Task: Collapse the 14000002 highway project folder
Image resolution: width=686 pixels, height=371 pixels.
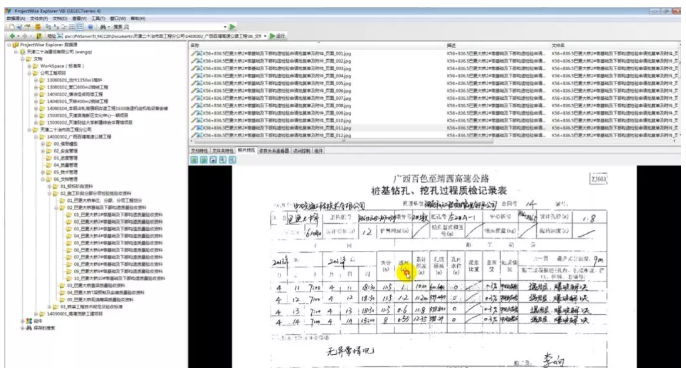Action: pyautogui.click(x=36, y=137)
